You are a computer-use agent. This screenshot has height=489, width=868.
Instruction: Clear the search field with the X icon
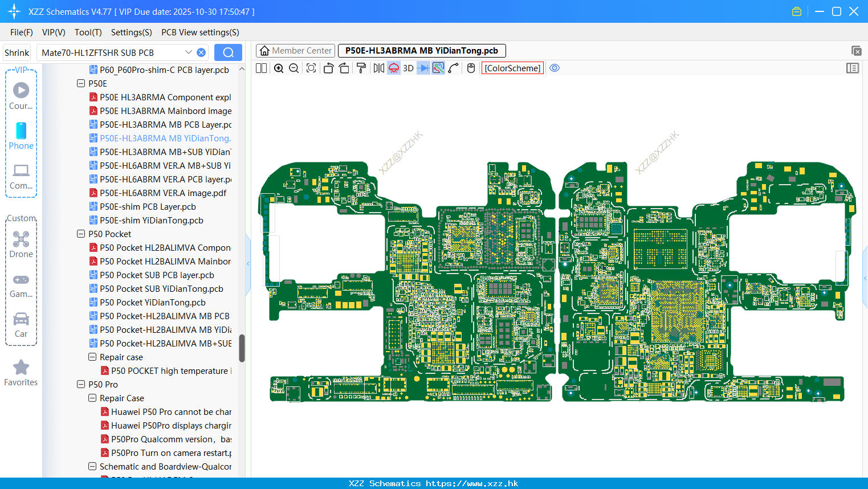(201, 52)
